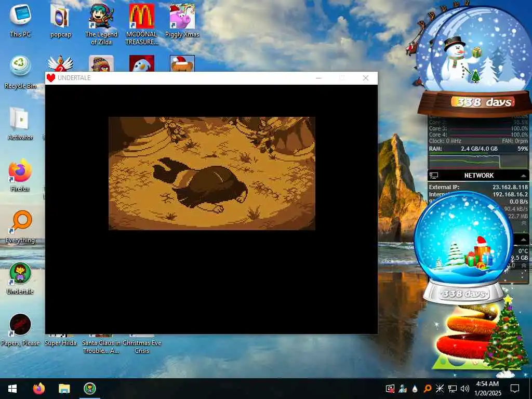Image resolution: width=532 pixels, height=399 pixels.
Task: Select the Santa Claus in Trouble shortcut label
Action: pyautogui.click(x=101, y=347)
